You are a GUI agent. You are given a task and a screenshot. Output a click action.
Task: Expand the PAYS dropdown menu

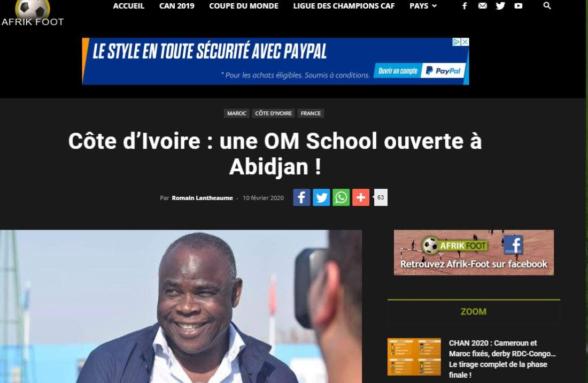[423, 6]
